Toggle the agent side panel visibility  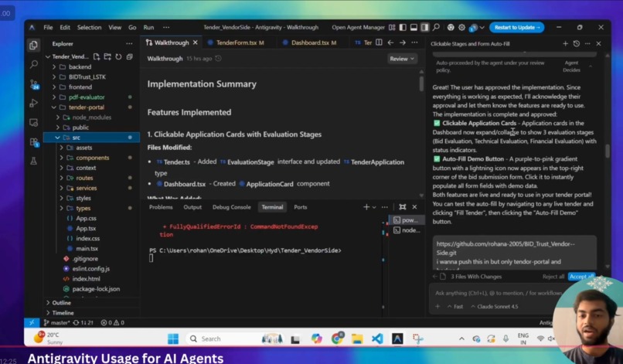click(424, 27)
